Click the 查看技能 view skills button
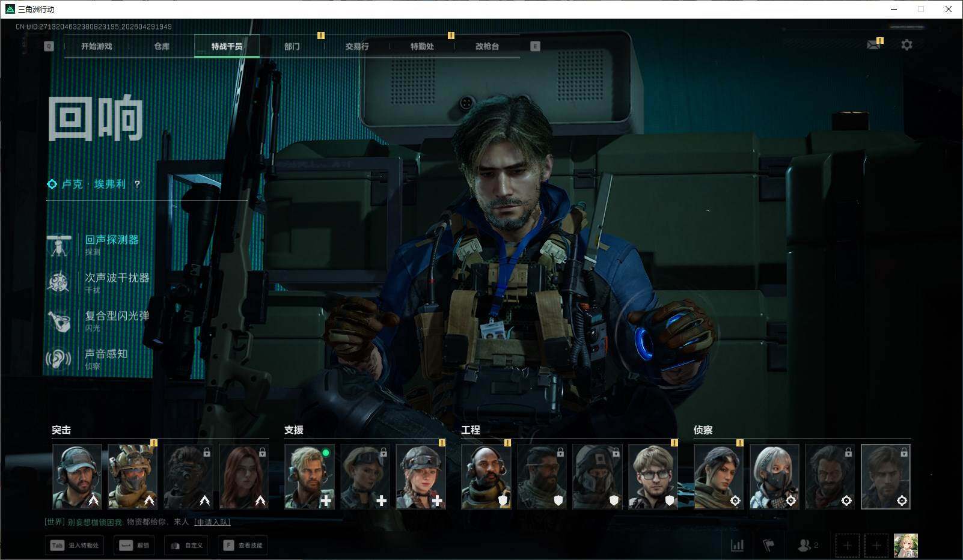This screenshot has width=963, height=560. pos(243,546)
